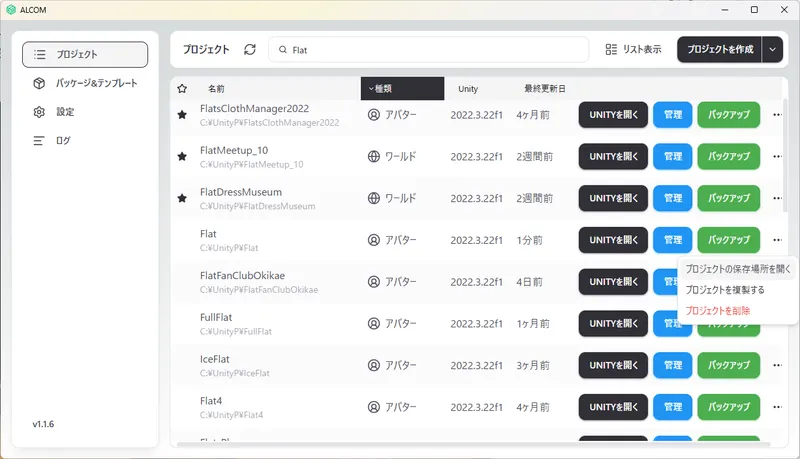Select プロジェクトを削除 menu entry
Image resolution: width=800 pixels, height=459 pixels.
pos(738,311)
